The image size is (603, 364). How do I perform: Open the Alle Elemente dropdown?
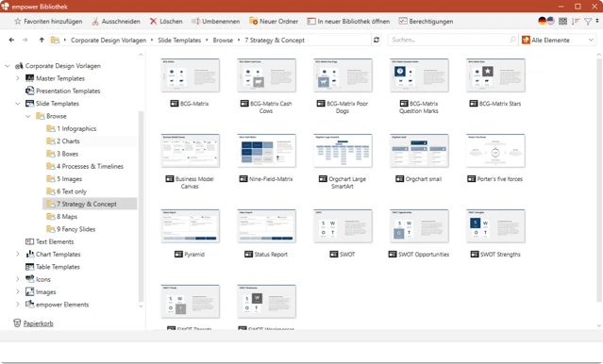coord(558,40)
